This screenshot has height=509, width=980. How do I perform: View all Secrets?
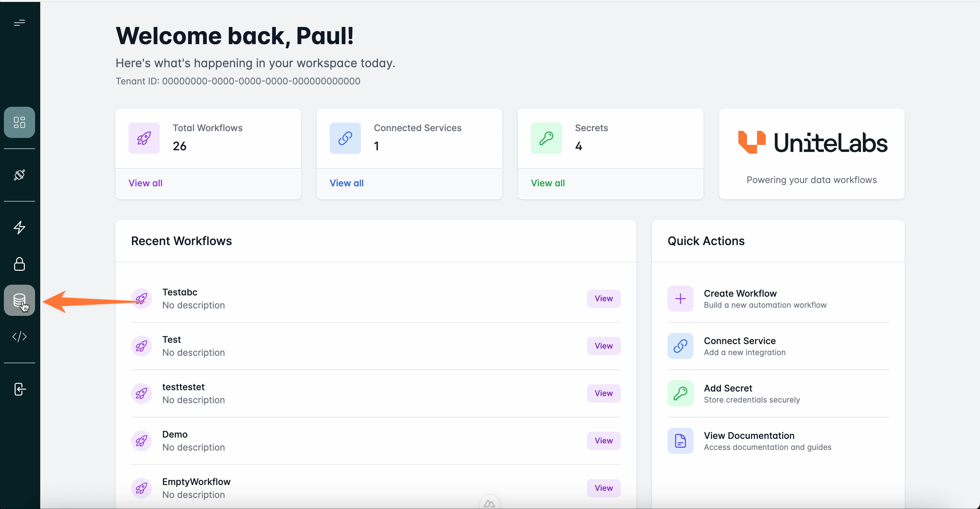pos(548,183)
